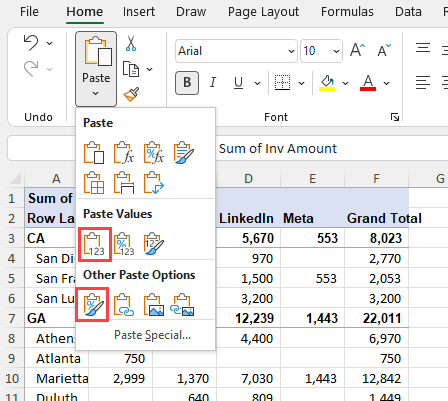Image resolution: width=448 pixels, height=401 pixels.
Task: Click the GA row label cell
Action: coord(50,318)
